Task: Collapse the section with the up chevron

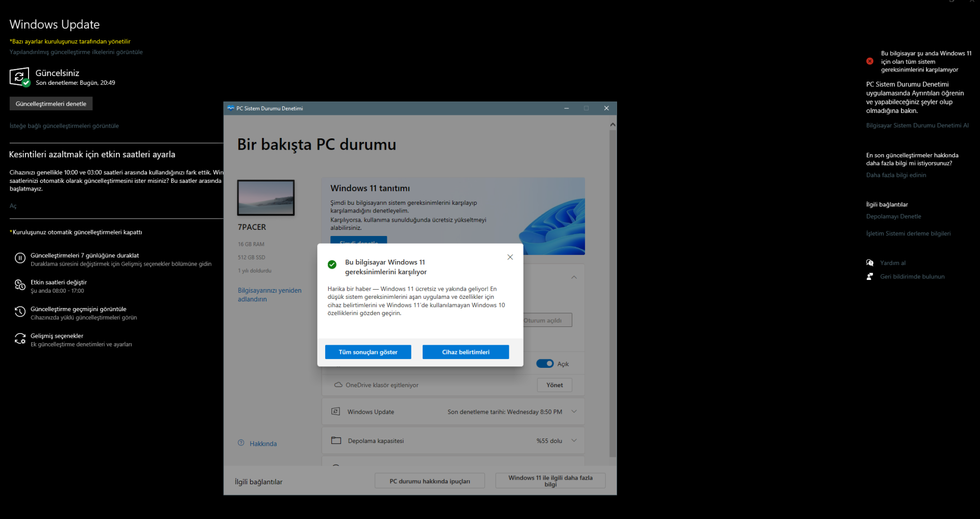Action: click(574, 277)
